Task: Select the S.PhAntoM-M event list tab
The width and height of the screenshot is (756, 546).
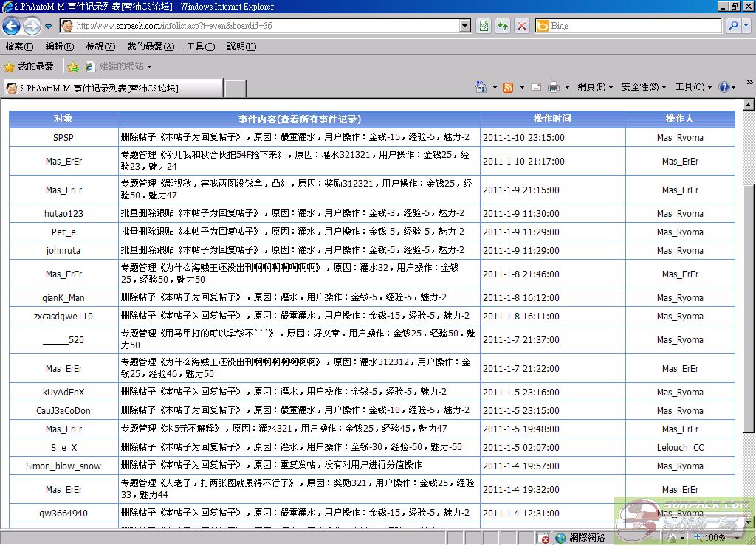Action: [111, 89]
